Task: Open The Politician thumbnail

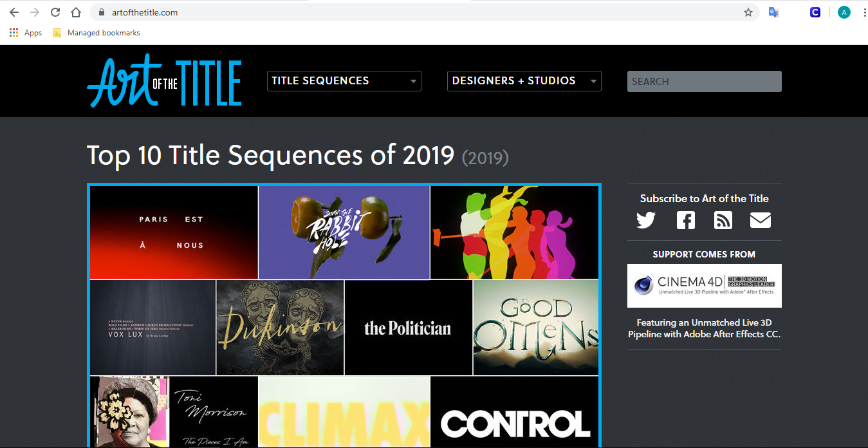Action: (x=409, y=328)
